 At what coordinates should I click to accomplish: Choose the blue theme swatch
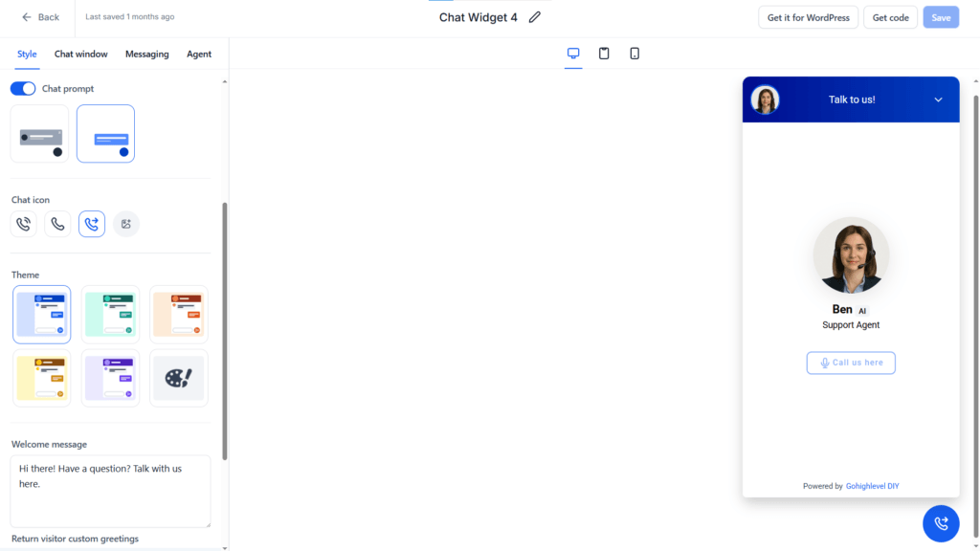coord(42,315)
